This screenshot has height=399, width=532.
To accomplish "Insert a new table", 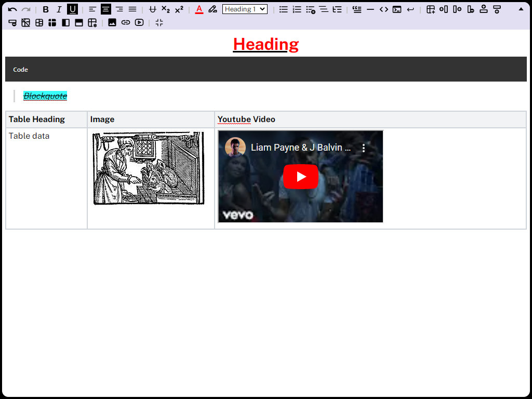I will (x=431, y=9).
